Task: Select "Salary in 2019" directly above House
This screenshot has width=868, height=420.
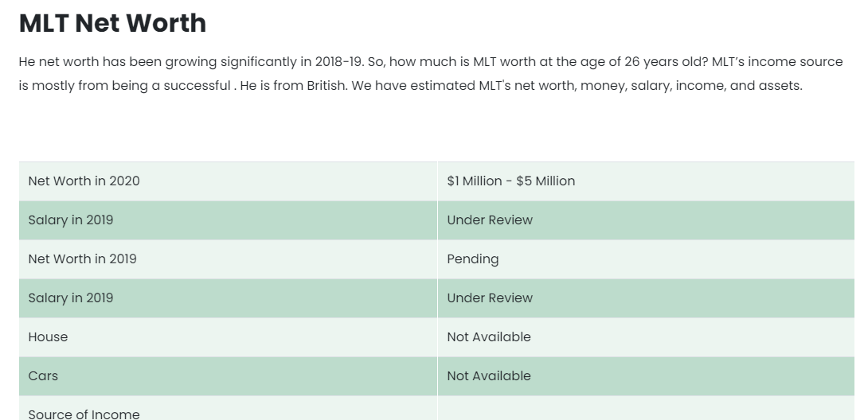Action: pyautogui.click(x=71, y=298)
